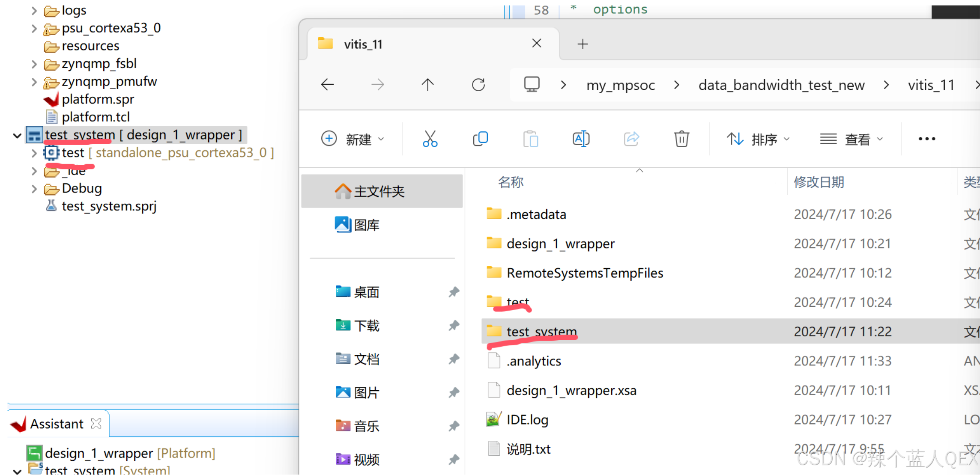Click the Delete trash can icon

(x=681, y=139)
